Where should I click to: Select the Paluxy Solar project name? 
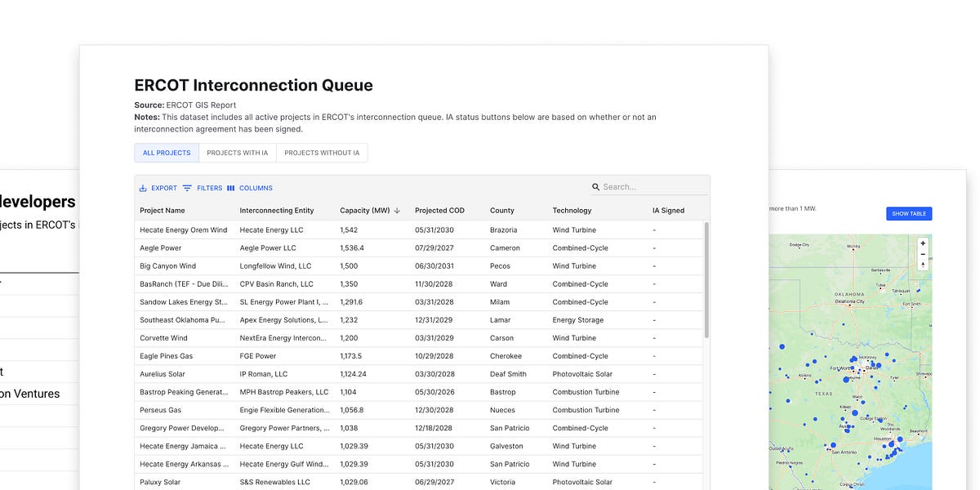coord(160,482)
